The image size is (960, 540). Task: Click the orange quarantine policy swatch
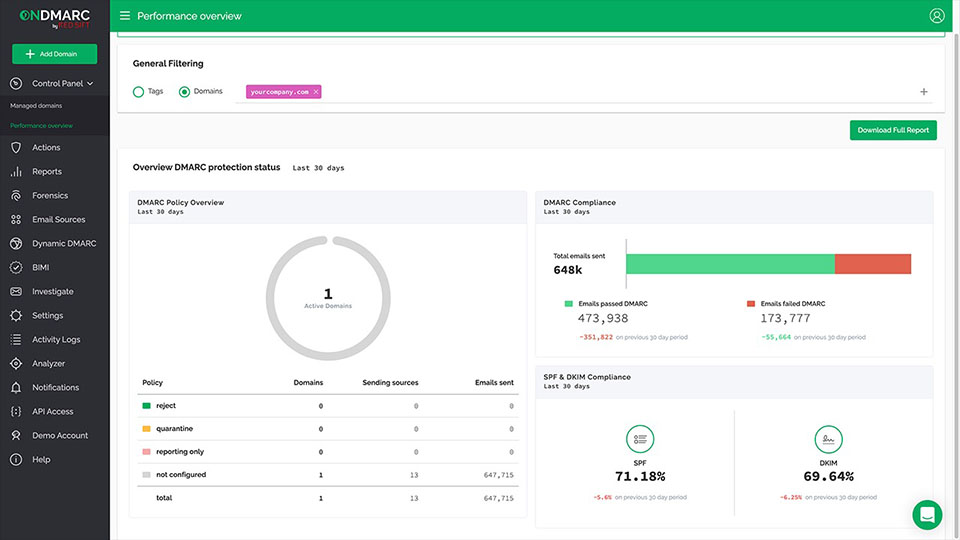coord(146,429)
